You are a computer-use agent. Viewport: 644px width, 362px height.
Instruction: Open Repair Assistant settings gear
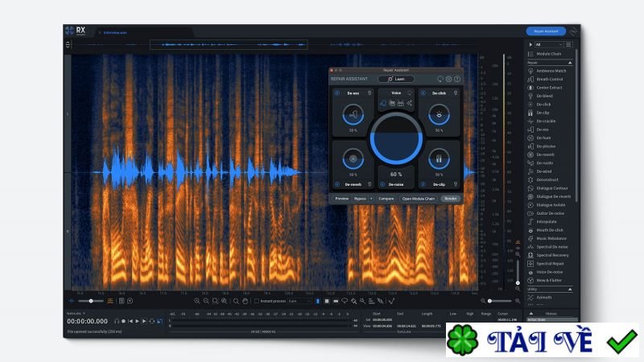click(x=449, y=79)
